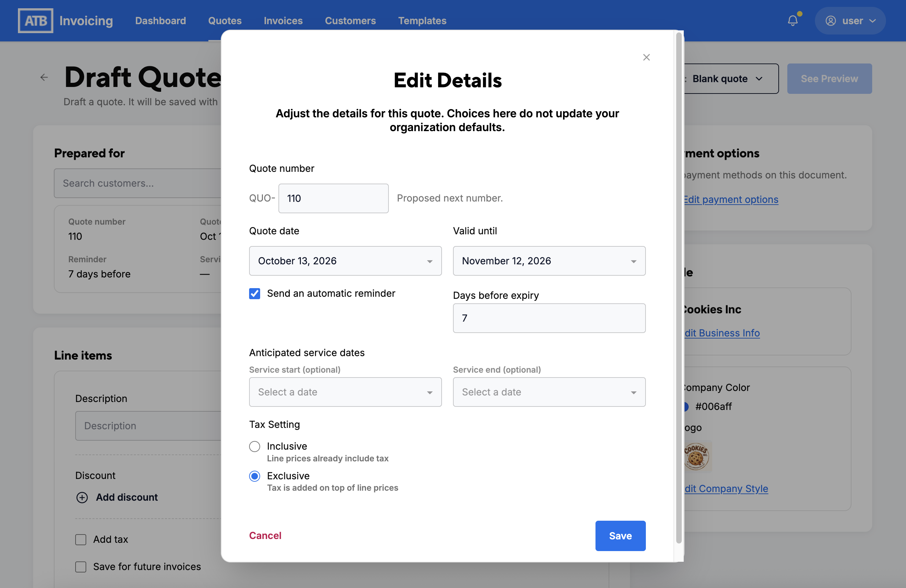
Task: Click Add discount
Action: coord(126,497)
